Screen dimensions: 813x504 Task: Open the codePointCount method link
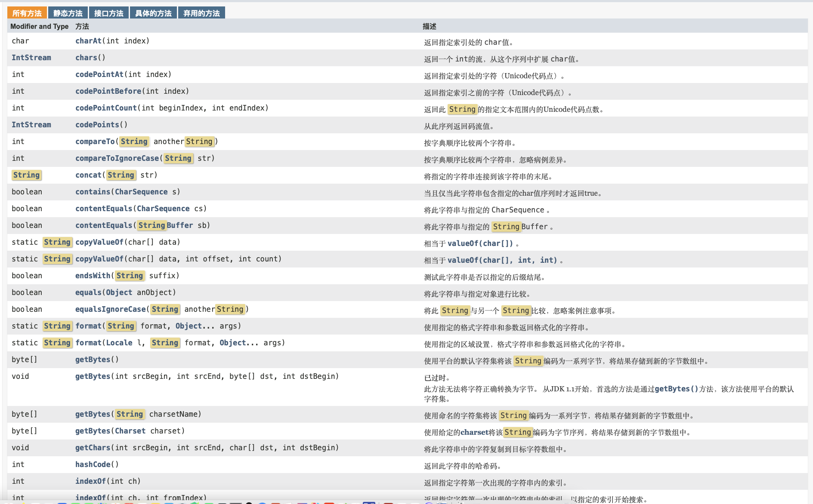point(106,108)
